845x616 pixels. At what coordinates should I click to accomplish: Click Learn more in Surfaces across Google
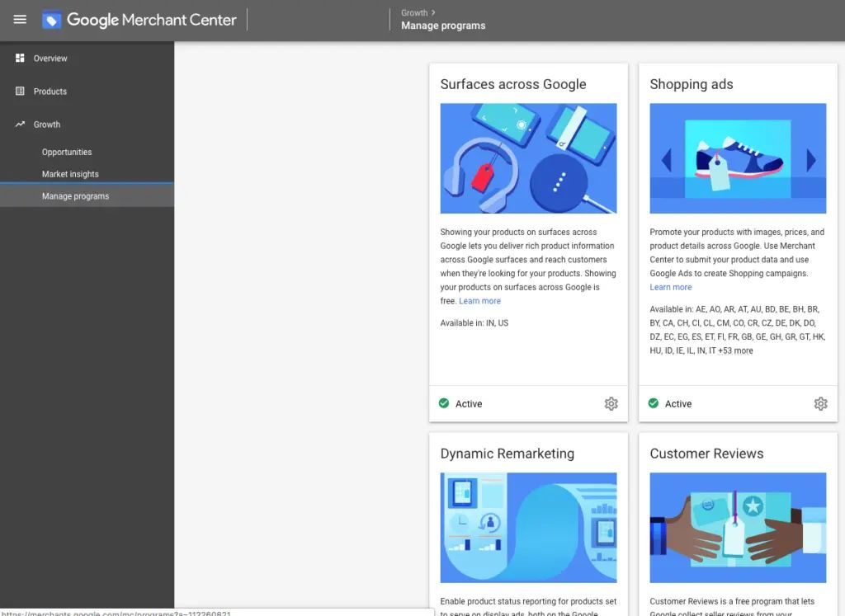coord(479,301)
